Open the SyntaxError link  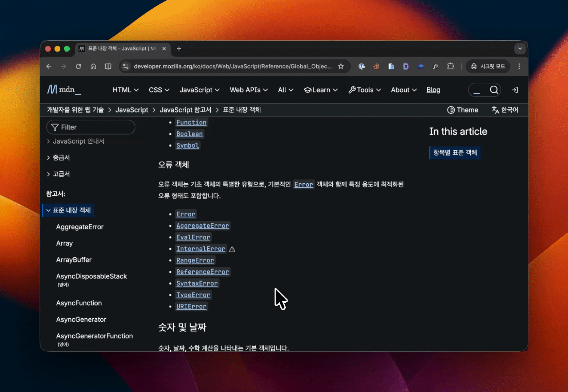[197, 283]
